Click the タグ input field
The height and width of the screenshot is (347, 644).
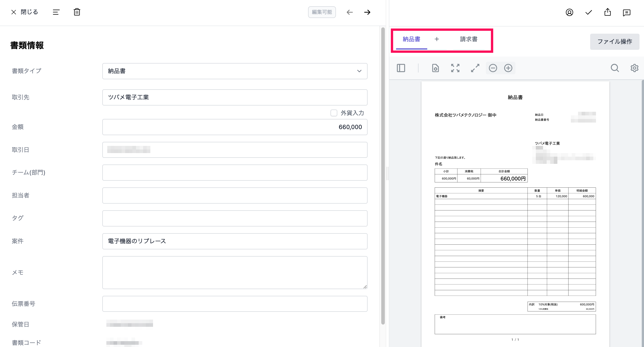(x=235, y=218)
